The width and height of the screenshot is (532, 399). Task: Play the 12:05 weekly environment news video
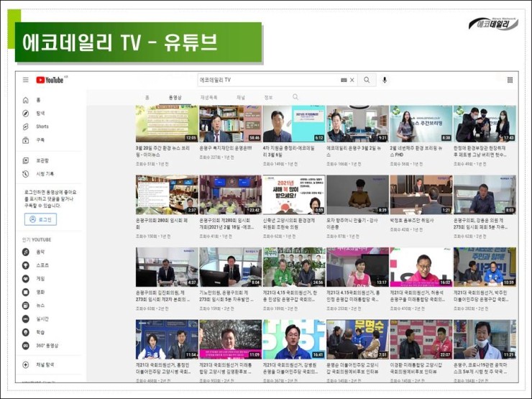click(167, 124)
